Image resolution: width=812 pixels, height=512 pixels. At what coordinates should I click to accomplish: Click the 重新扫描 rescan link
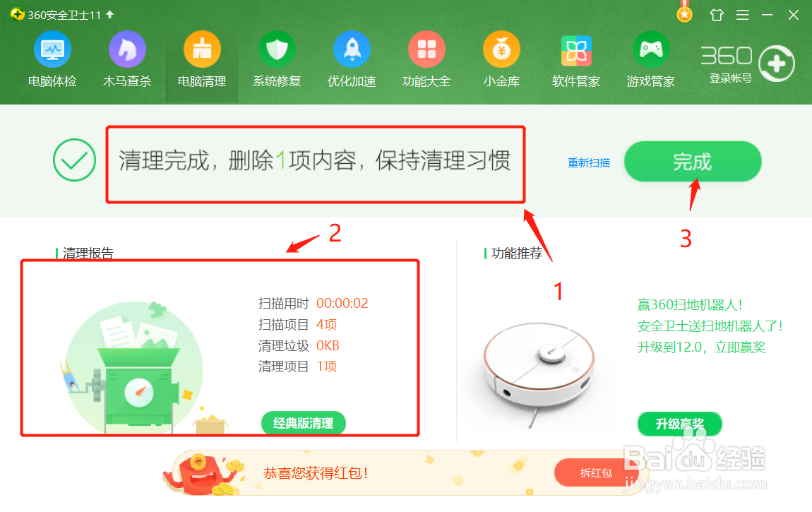(x=589, y=162)
